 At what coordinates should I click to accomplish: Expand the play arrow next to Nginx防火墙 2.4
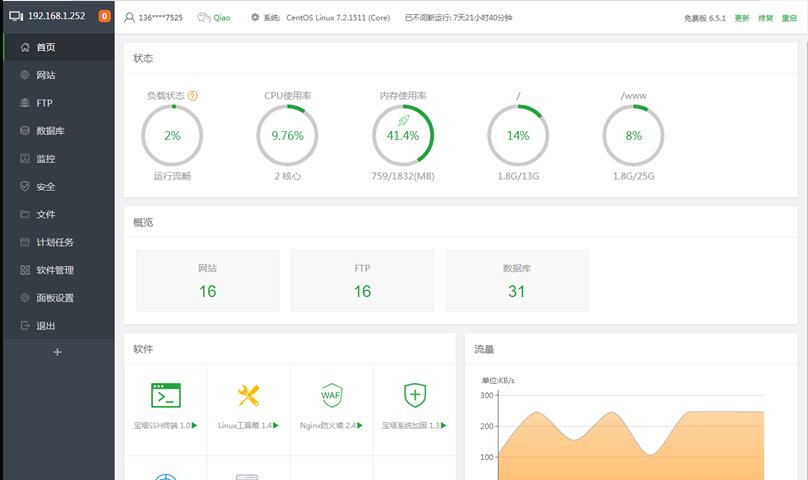click(360, 425)
